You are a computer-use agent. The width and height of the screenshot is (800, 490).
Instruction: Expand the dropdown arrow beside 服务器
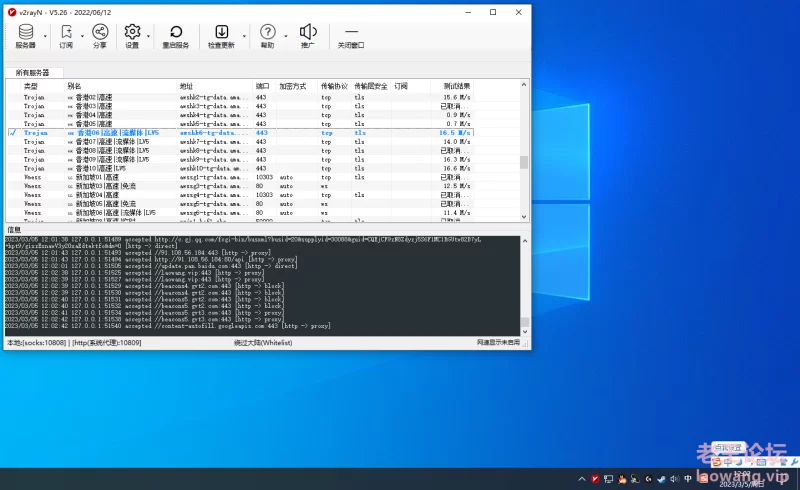point(45,36)
